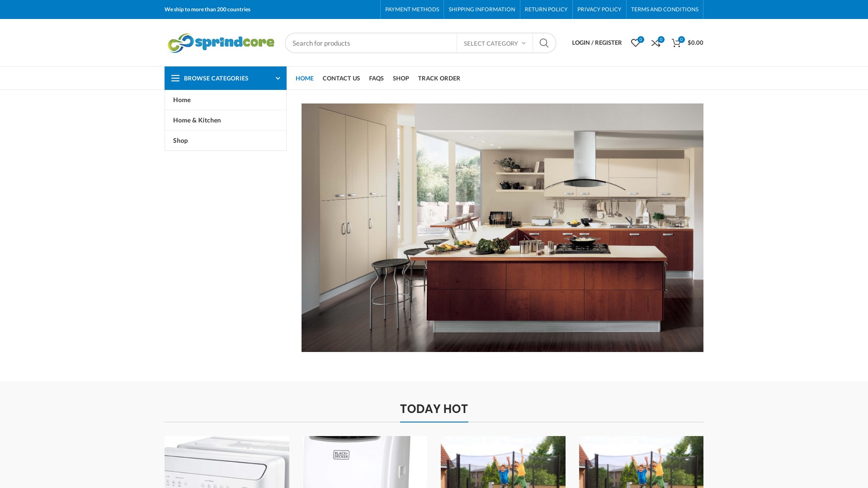This screenshot has height=488, width=868.
Task: Click the CONTACT US tab
Action: tap(341, 78)
